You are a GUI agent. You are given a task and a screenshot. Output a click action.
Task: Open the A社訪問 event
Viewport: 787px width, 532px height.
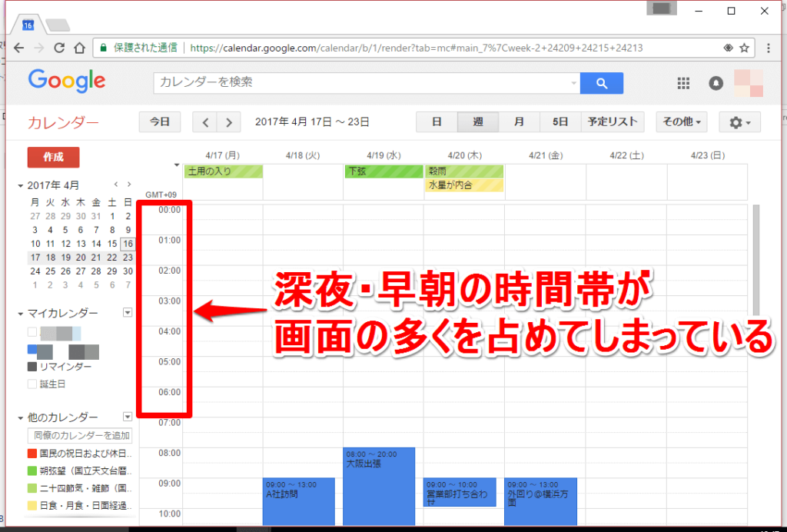click(299, 501)
